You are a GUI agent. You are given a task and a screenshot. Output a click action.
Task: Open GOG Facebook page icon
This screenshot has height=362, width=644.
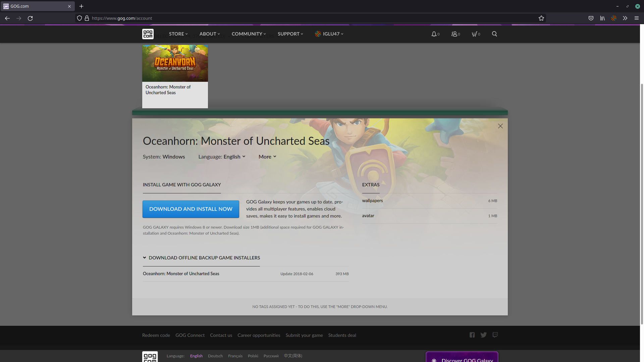click(472, 335)
